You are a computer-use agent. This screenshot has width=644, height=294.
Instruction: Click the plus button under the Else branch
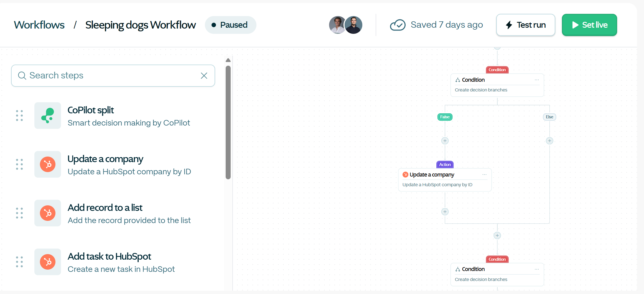(x=549, y=141)
